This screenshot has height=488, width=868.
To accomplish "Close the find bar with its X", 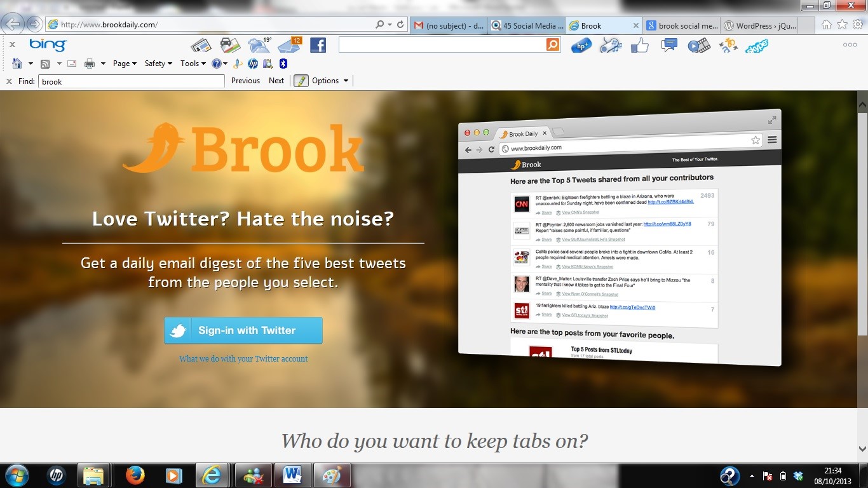I will tap(9, 81).
